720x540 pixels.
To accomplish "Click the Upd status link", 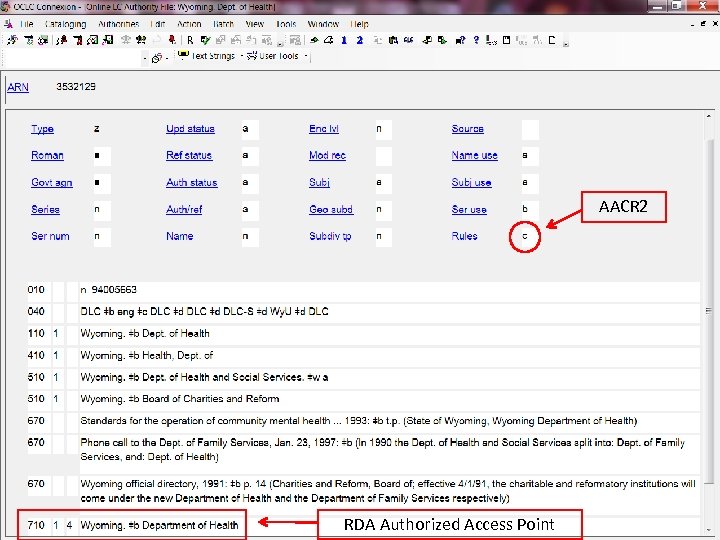I will (191, 129).
